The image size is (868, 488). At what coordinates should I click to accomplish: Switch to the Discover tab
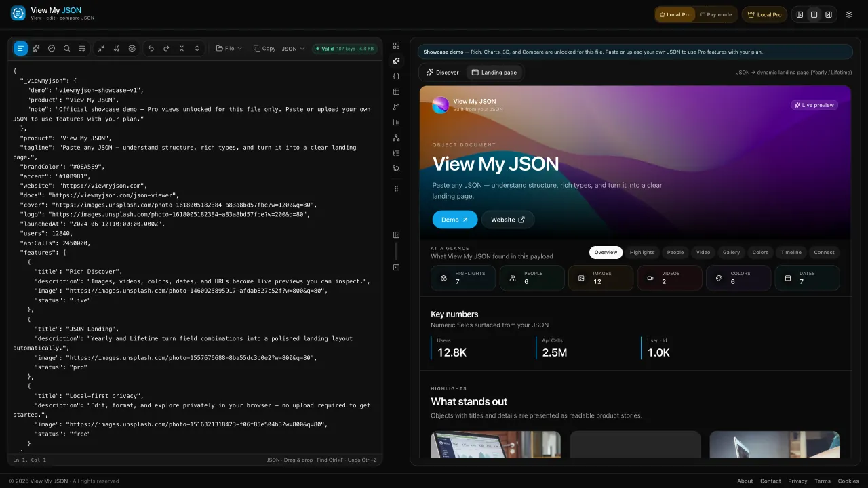click(x=442, y=73)
